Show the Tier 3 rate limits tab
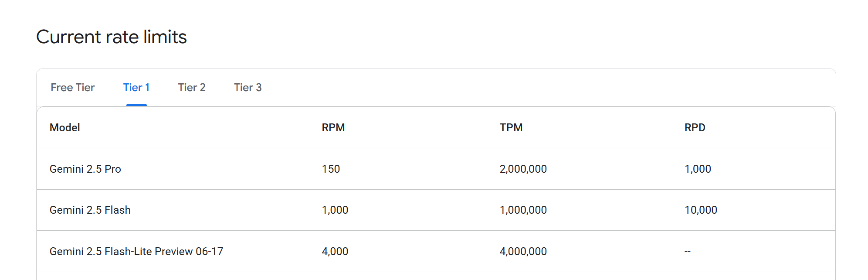 tap(248, 88)
